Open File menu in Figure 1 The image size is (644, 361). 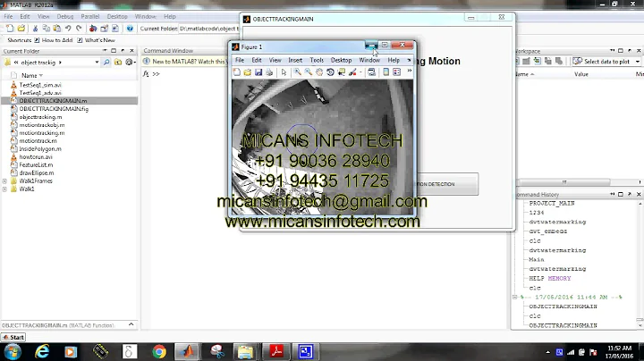click(x=240, y=60)
